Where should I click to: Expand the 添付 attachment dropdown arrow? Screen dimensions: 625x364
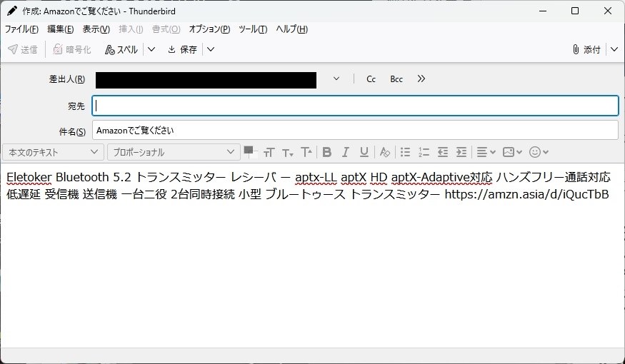pyautogui.click(x=614, y=49)
